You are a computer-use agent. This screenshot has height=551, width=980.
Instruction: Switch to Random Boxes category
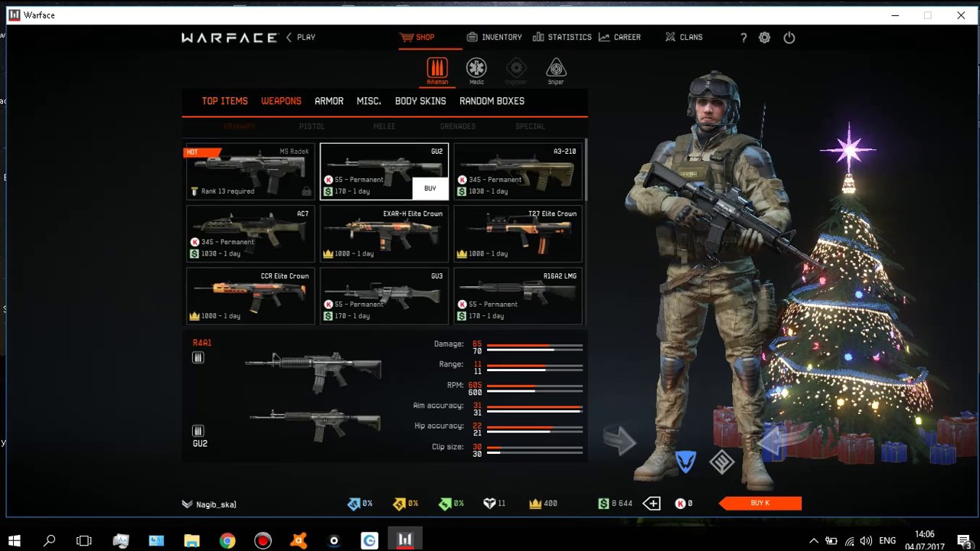coord(492,101)
